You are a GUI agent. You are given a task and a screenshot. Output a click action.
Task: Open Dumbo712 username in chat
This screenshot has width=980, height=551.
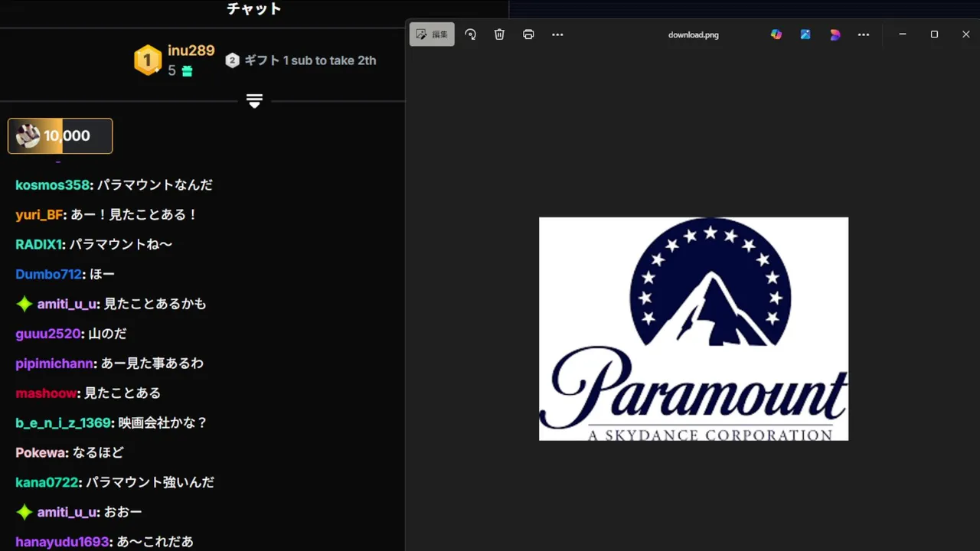(x=48, y=274)
